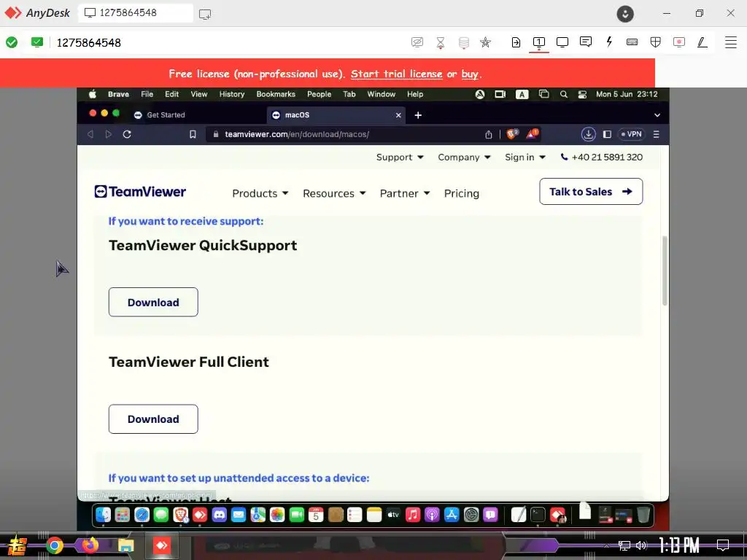Open AnyDesk keyboard settings icon
Viewport: 747px width, 560px height.
[x=632, y=42]
